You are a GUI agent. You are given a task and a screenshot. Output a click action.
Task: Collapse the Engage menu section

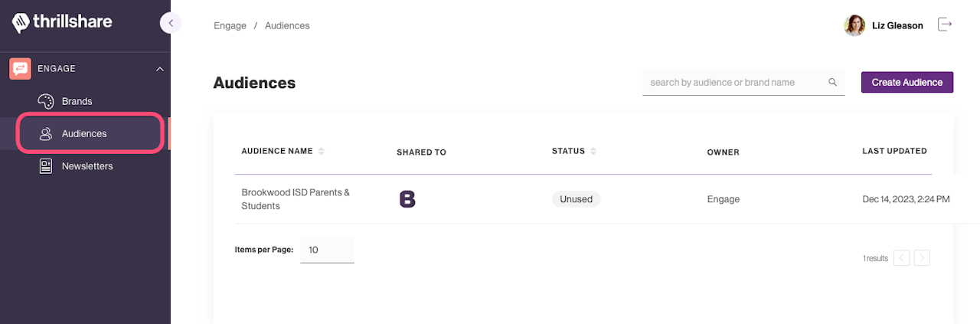[160, 69]
